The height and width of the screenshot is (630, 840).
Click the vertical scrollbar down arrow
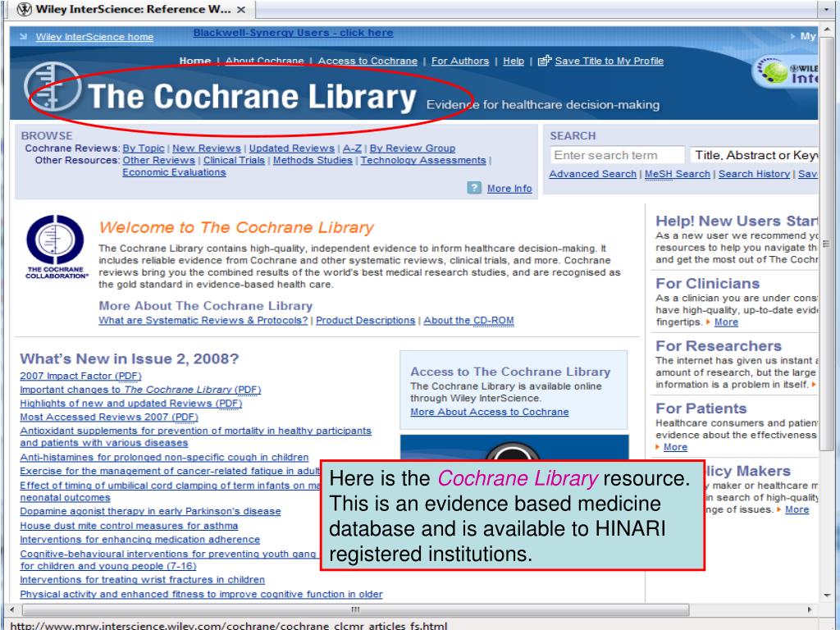(827, 596)
